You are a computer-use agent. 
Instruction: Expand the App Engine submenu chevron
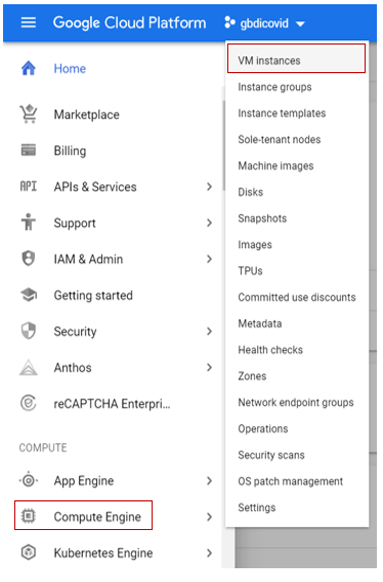(x=210, y=481)
